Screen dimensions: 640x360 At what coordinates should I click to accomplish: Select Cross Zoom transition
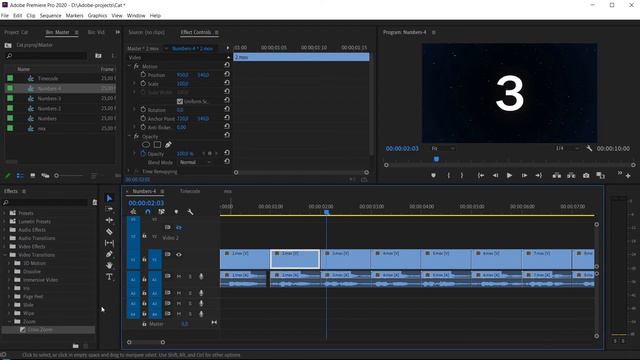40,330
